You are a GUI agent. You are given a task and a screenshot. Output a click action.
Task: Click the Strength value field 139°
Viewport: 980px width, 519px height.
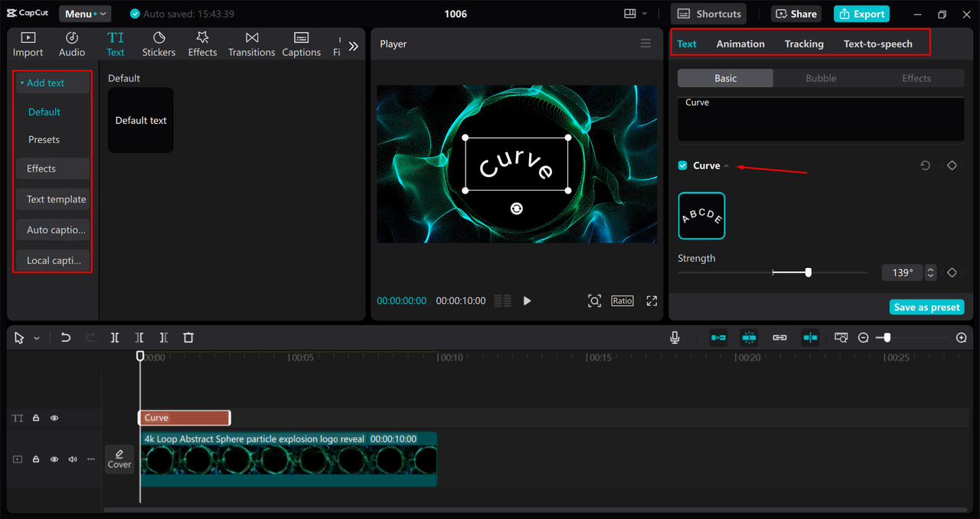tap(903, 273)
